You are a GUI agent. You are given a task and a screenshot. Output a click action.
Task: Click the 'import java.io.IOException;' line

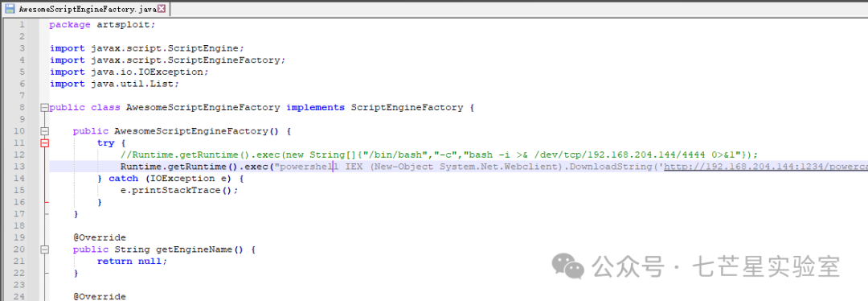pos(129,72)
